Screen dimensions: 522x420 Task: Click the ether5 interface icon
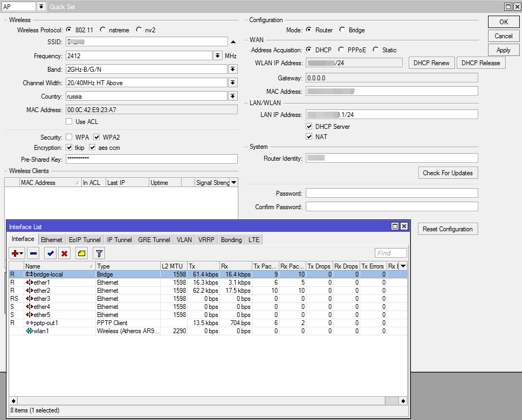[x=29, y=315]
